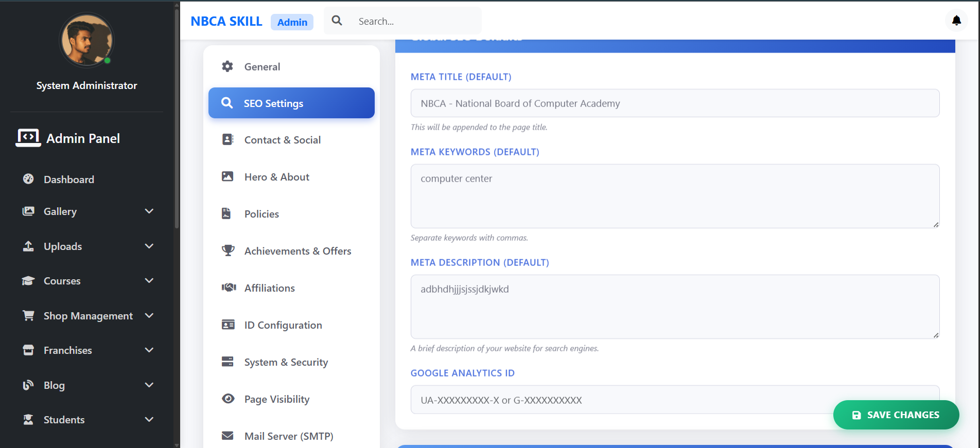The width and height of the screenshot is (980, 448).
Task: Click the Page Visibility eye icon
Action: pyautogui.click(x=227, y=399)
